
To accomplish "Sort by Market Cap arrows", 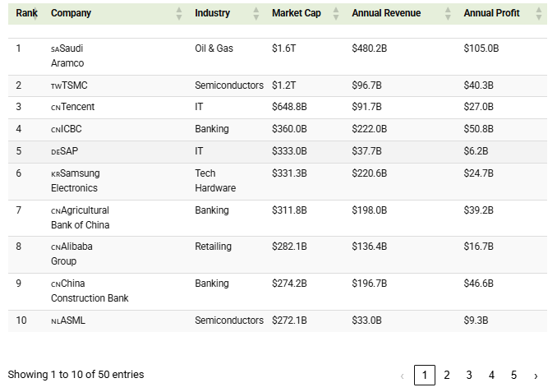I will pyautogui.click(x=336, y=13).
